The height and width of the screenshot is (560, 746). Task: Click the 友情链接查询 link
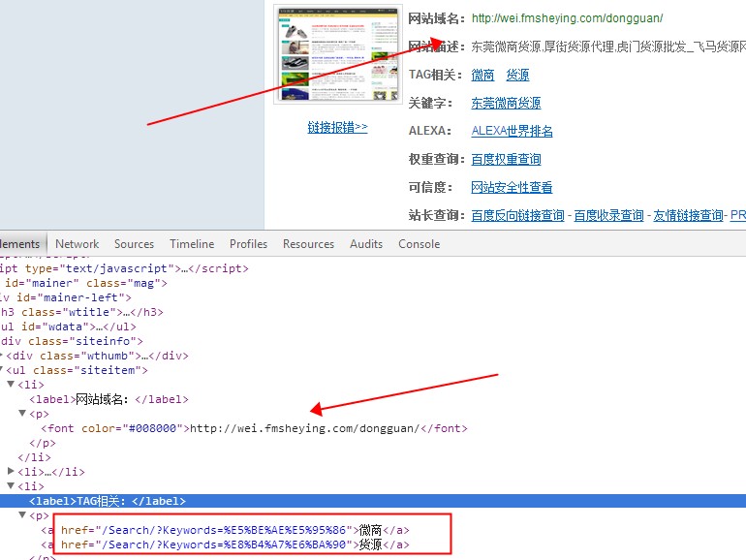688,215
